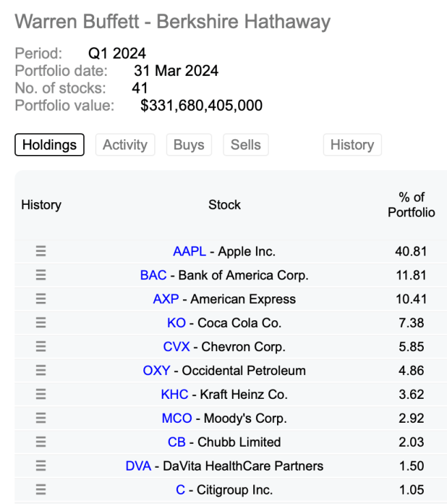The image size is (447, 504).
Task: Switch to the Activity tab
Action: click(x=125, y=145)
